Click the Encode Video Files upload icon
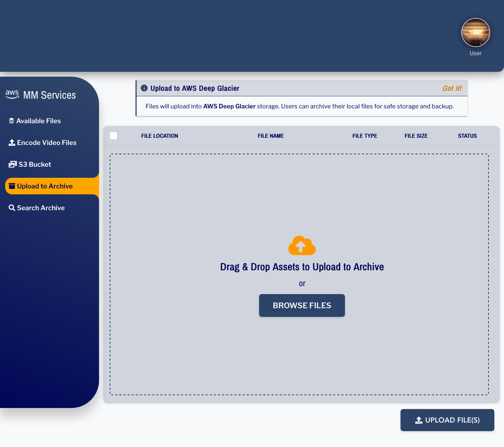 pyautogui.click(x=12, y=143)
